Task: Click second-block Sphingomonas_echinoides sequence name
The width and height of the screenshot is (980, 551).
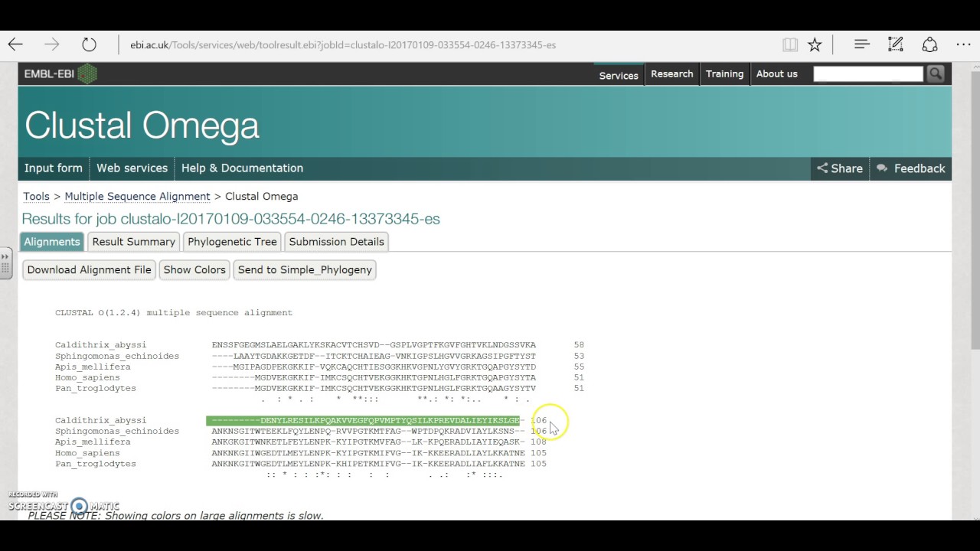Action: point(117,431)
